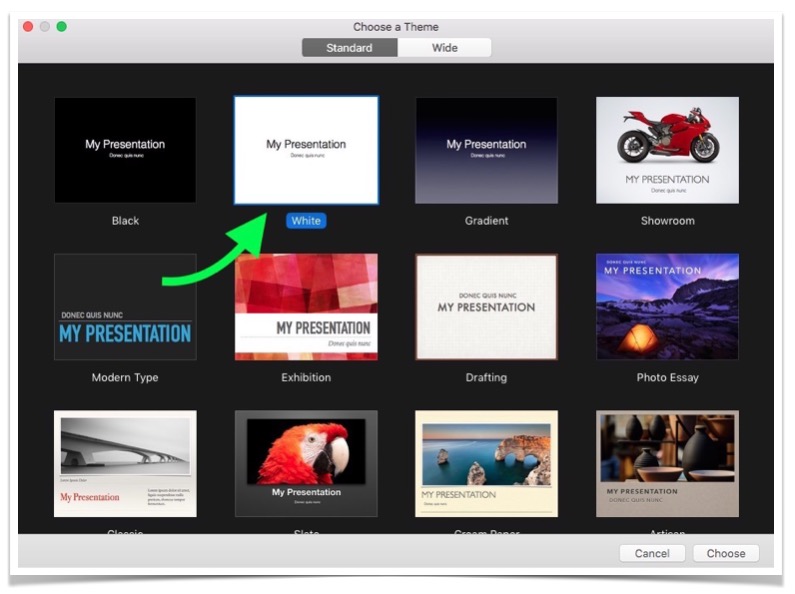Pick the Artisan pottery theme thumbnail
The image size is (795, 594).
click(667, 463)
